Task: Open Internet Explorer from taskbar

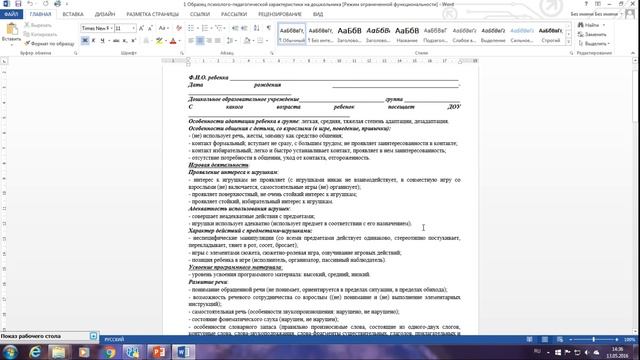Action: point(35,352)
